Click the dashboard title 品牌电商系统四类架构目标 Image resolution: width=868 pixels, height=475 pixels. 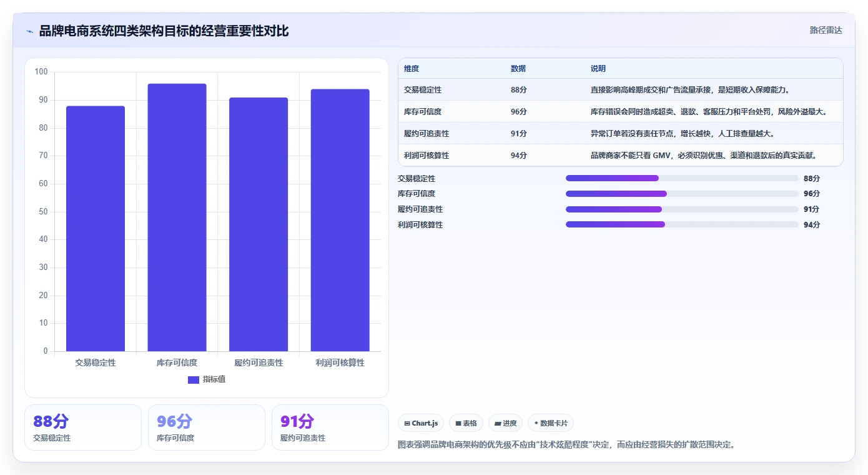[x=164, y=31]
